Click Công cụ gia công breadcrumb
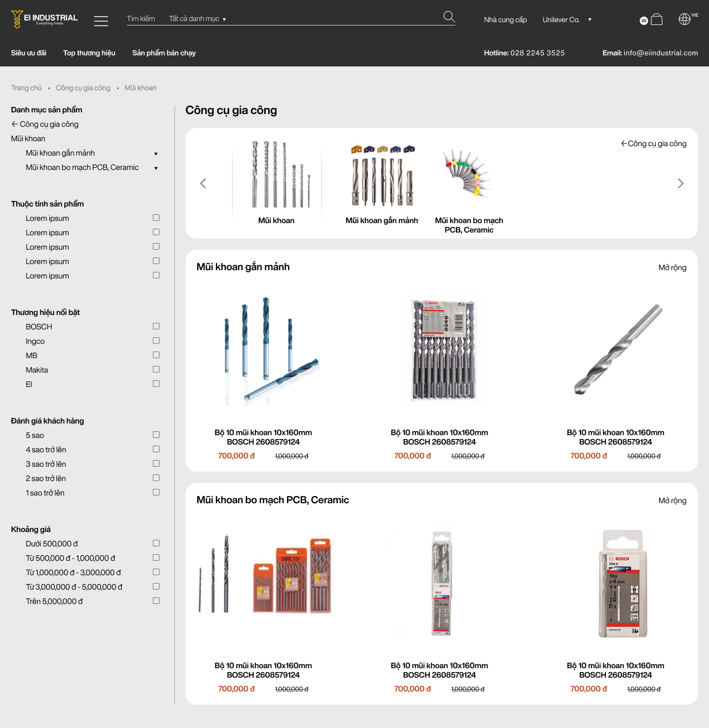 [x=83, y=88]
